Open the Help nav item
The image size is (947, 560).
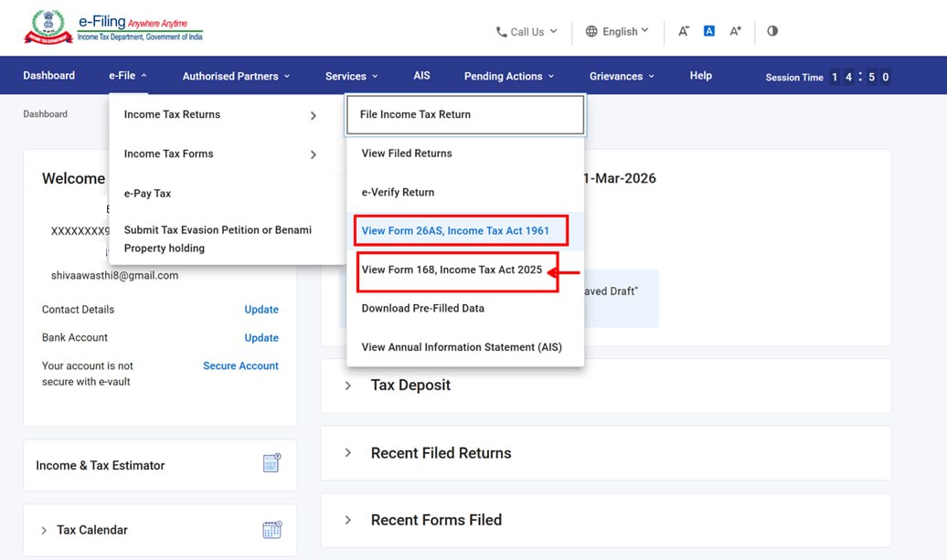point(700,76)
